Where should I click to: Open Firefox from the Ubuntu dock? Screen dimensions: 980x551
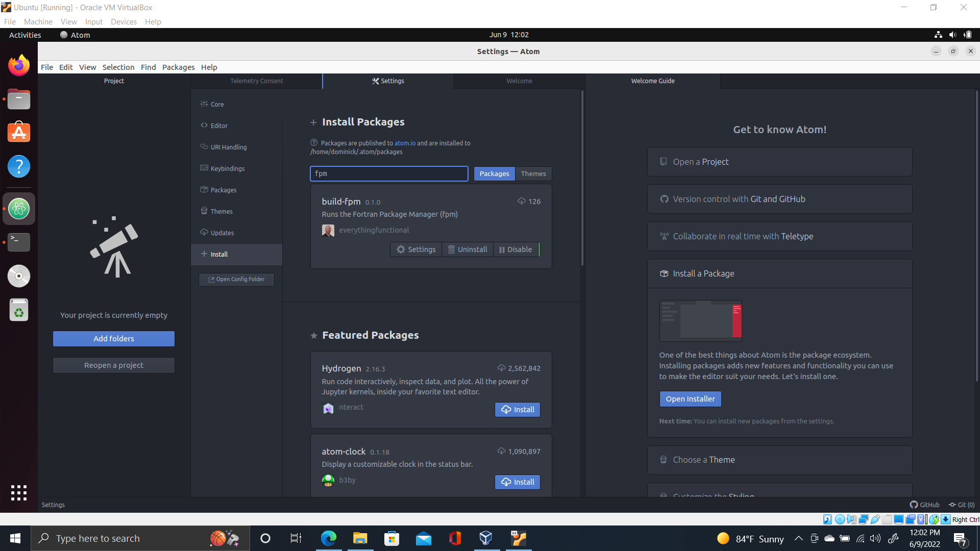19,65
